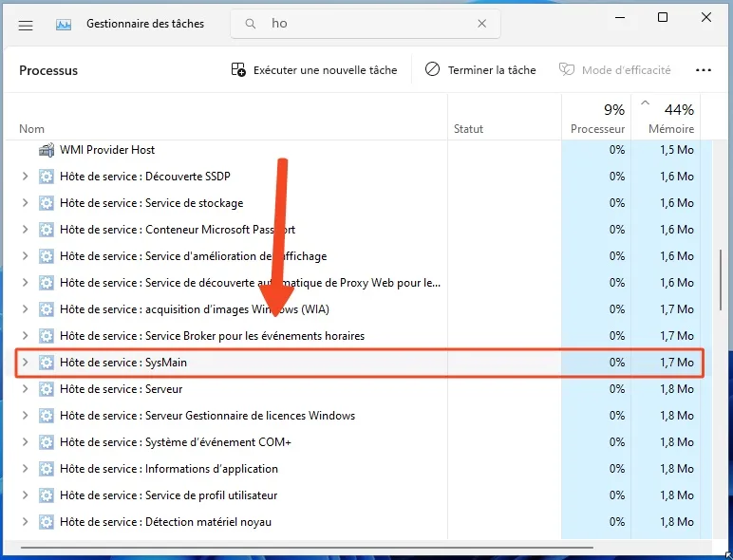Viewport: 733px width, 560px height.
Task: Open the hamburger navigation menu
Action: 26,26
